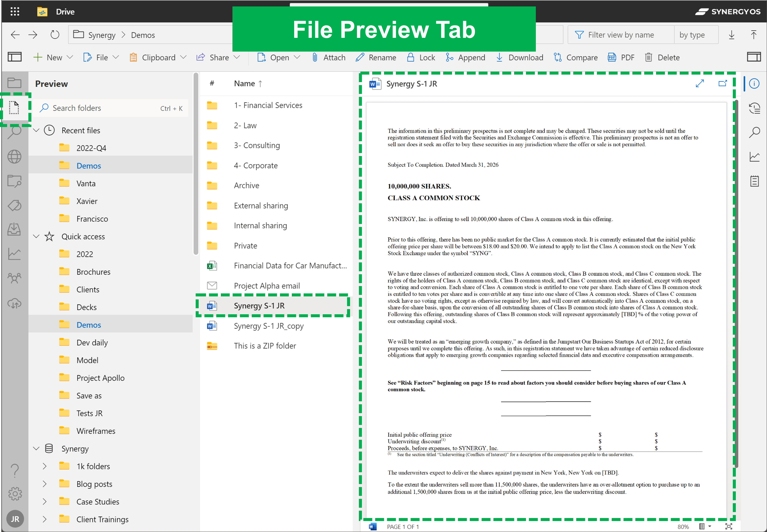The image size is (767, 532).
Task: Click the fit-to-page icon in status bar
Action: 729,526
